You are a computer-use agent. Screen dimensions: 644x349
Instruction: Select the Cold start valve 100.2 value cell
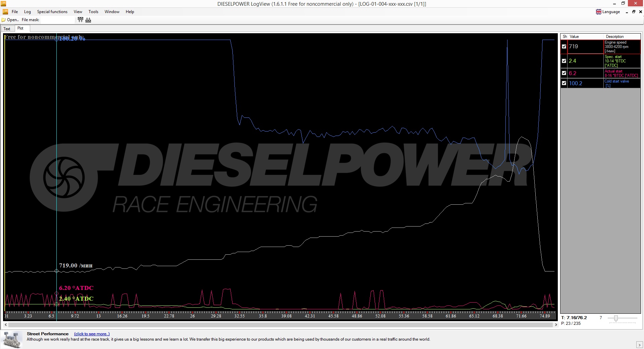click(586, 83)
